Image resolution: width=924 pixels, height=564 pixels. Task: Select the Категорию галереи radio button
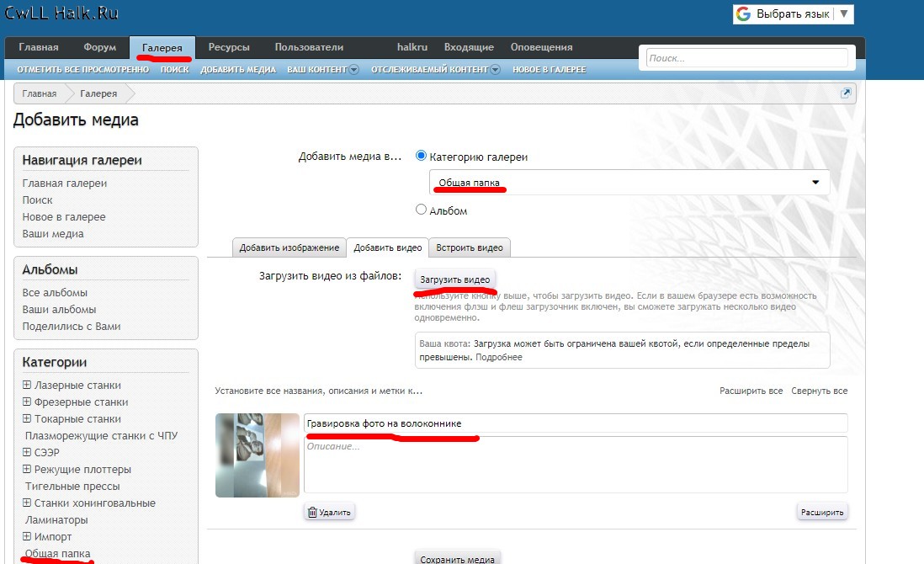422,157
